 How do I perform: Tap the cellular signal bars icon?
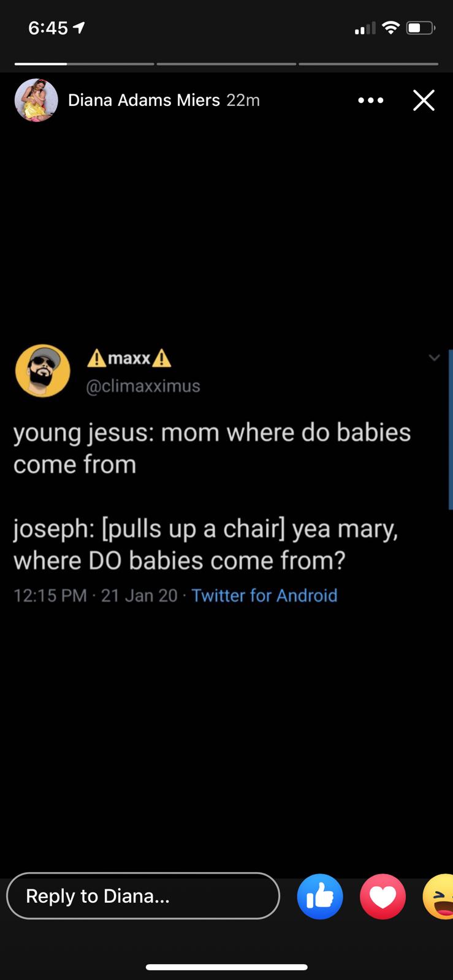(x=365, y=28)
